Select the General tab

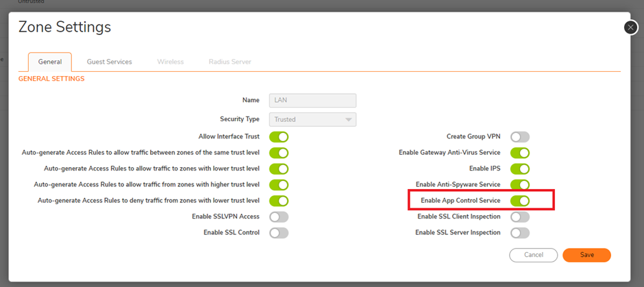point(50,62)
